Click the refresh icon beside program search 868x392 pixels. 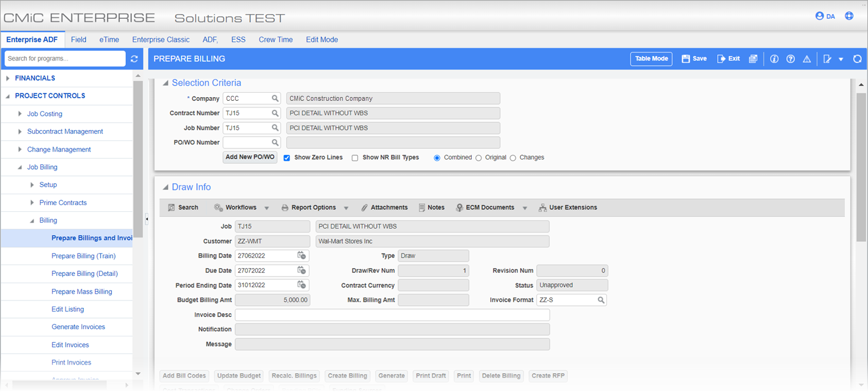[134, 59]
